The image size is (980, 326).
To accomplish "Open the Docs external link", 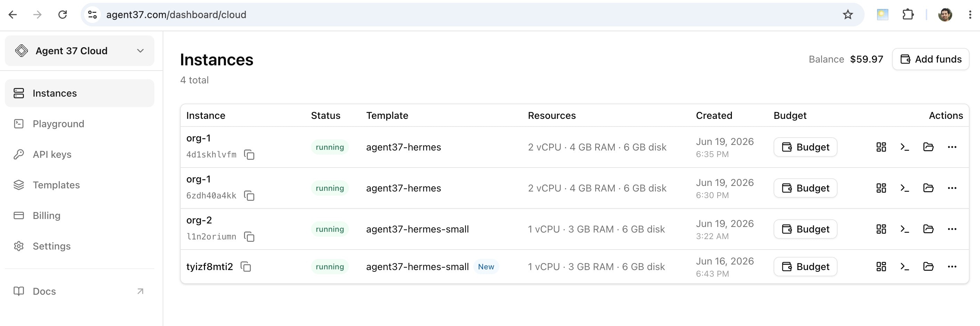I will [80, 291].
